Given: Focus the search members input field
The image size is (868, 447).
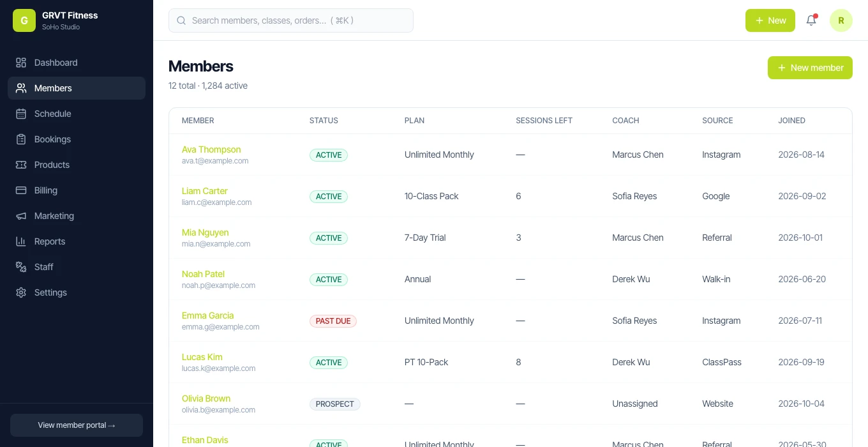Looking at the screenshot, I should tap(291, 20).
